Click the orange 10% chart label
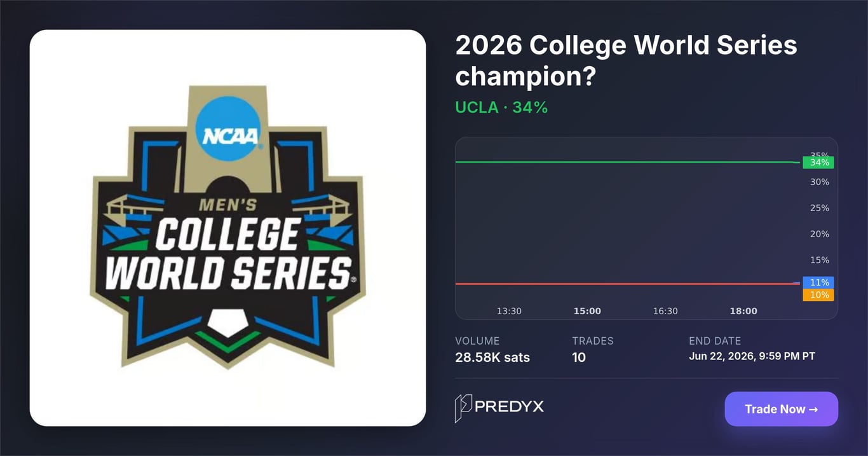This screenshot has height=456, width=868. [818, 295]
